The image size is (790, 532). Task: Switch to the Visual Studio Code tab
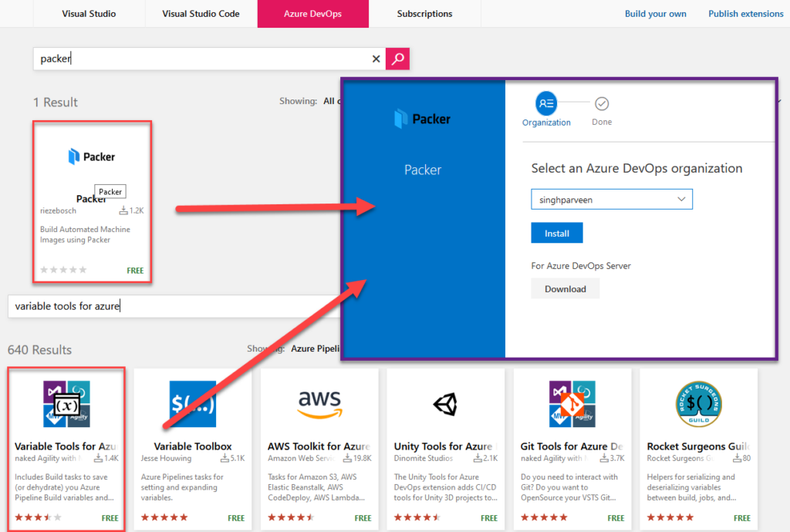[200, 13]
